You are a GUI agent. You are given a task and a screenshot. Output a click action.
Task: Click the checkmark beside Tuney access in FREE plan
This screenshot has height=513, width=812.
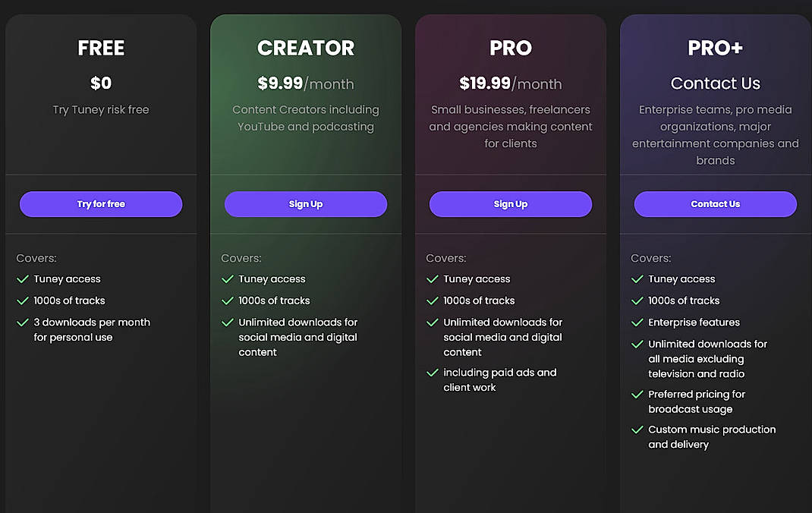(23, 279)
